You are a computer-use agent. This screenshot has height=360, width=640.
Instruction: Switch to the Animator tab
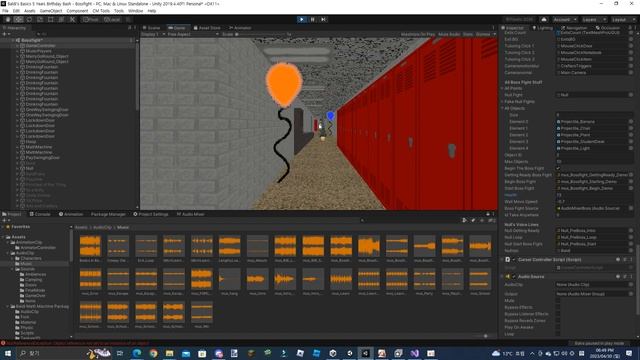(240, 28)
